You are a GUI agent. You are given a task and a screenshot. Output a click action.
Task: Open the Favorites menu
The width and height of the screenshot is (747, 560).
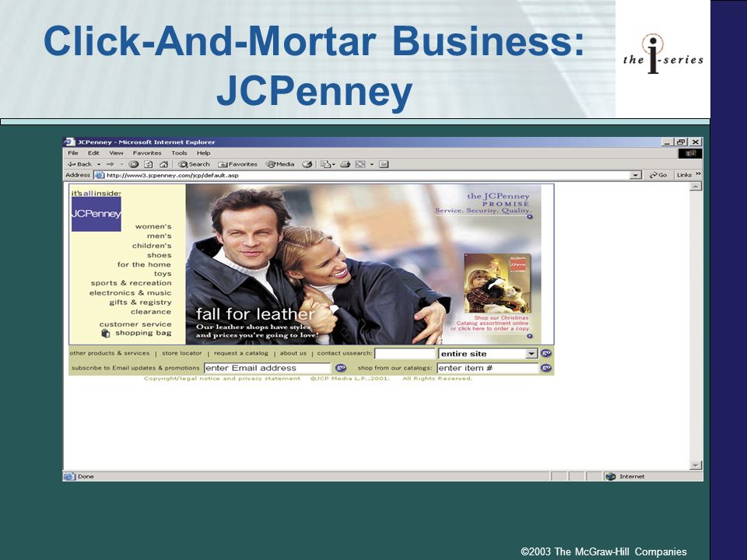click(x=147, y=153)
